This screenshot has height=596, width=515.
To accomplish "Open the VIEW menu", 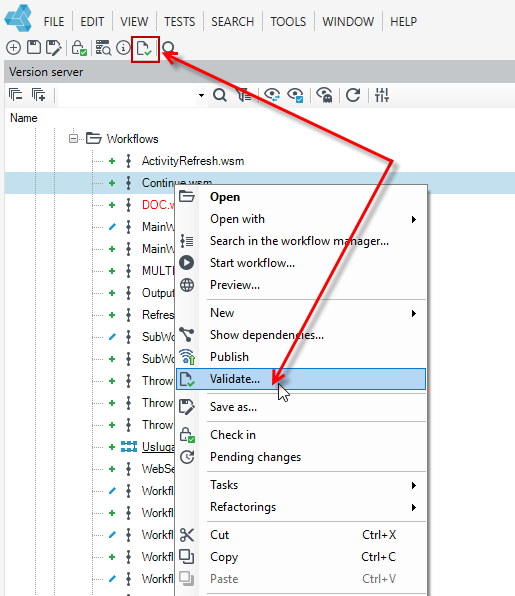I will [134, 22].
